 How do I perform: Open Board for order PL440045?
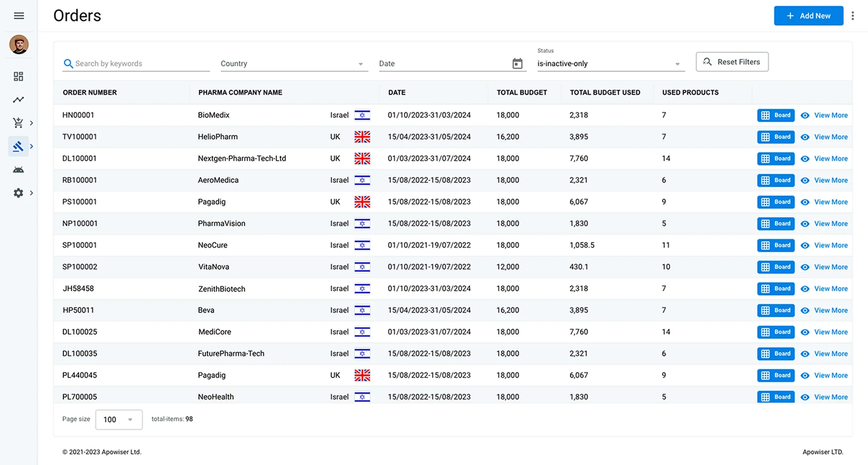coord(776,376)
